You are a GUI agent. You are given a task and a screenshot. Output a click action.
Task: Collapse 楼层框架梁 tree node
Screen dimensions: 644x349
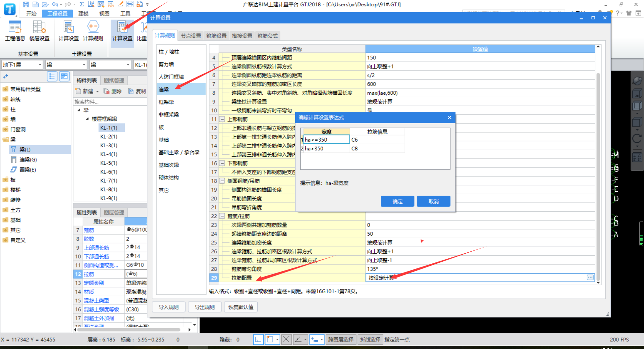click(x=87, y=119)
